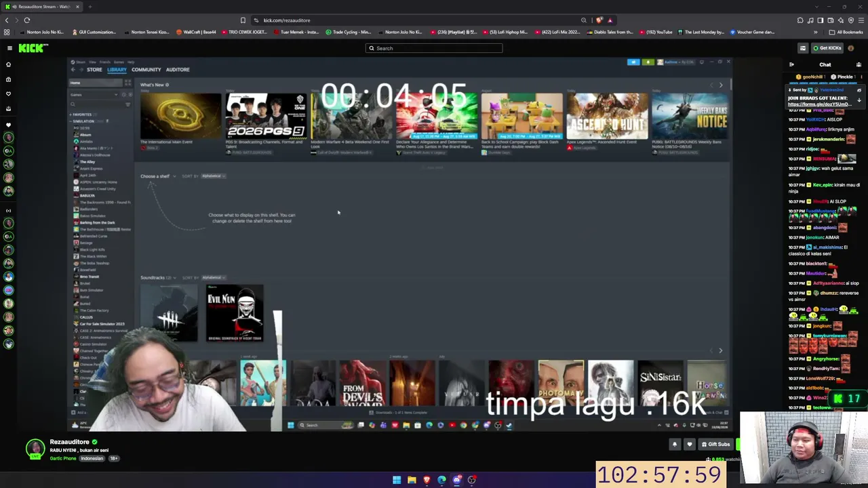Click the Gift Subs button
Image resolution: width=868 pixels, height=488 pixels.
(x=715, y=445)
